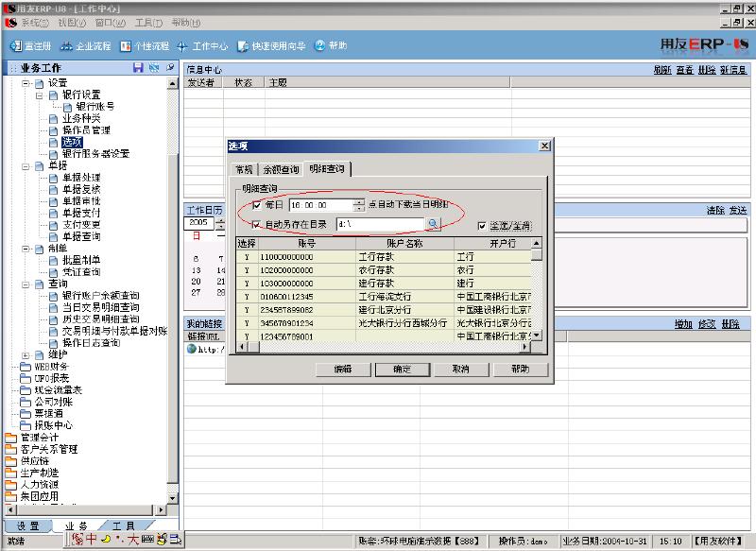
Task: Click the 中 Chinese mode icon in the IME bar
Action: 91,539
